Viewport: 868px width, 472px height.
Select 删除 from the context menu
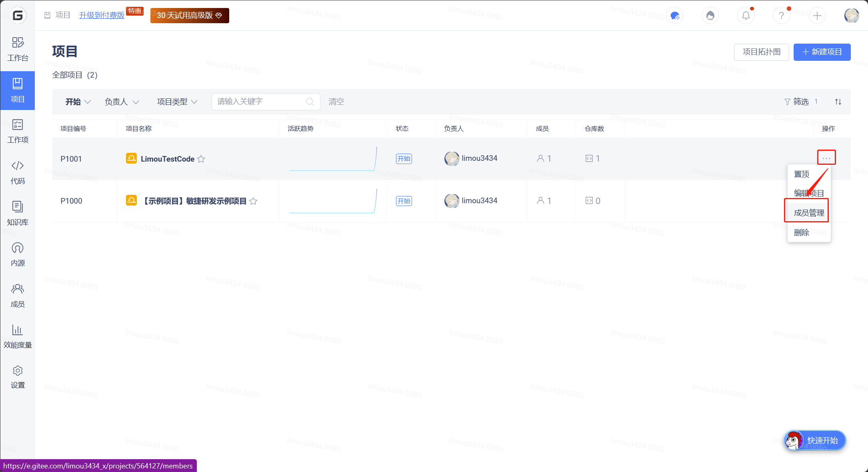coord(801,232)
